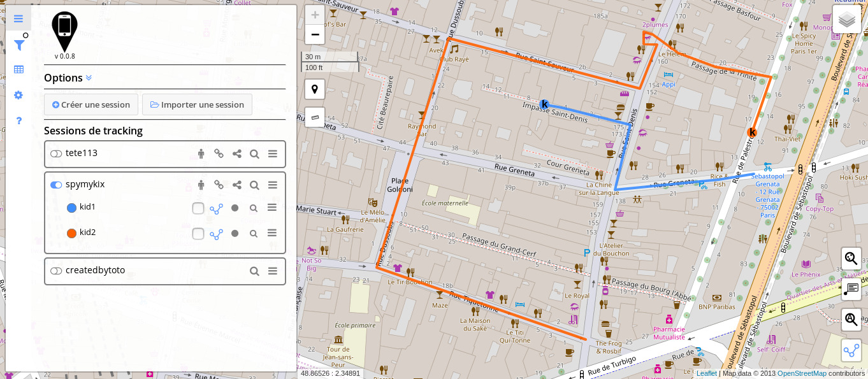Zoom to createdbytoto session with magnifier
The height and width of the screenshot is (379, 868).
pyautogui.click(x=254, y=271)
